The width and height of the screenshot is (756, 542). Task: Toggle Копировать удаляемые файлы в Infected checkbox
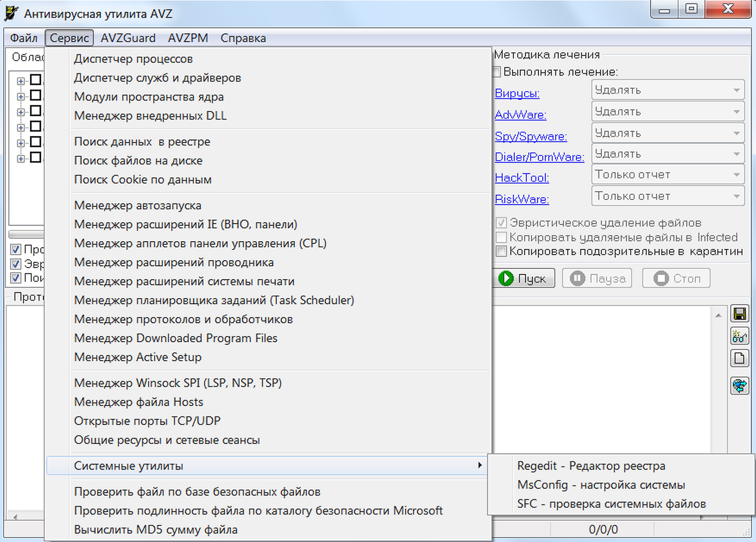pyautogui.click(x=501, y=237)
